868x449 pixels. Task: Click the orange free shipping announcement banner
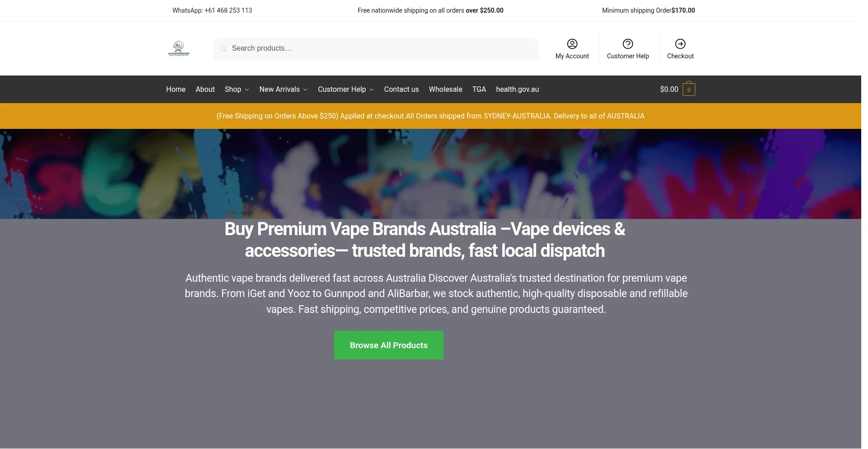[x=430, y=116]
